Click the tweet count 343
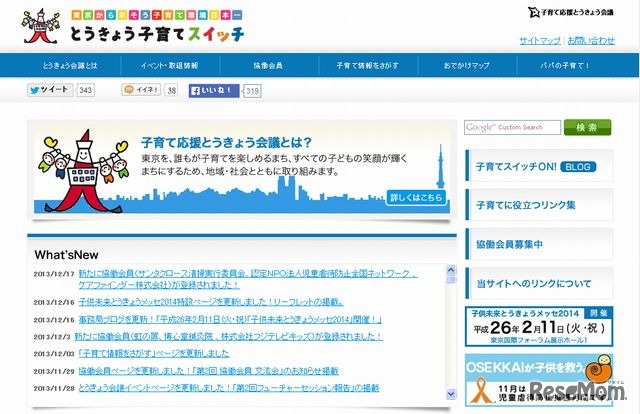The width and height of the screenshot is (640, 414). [x=85, y=90]
